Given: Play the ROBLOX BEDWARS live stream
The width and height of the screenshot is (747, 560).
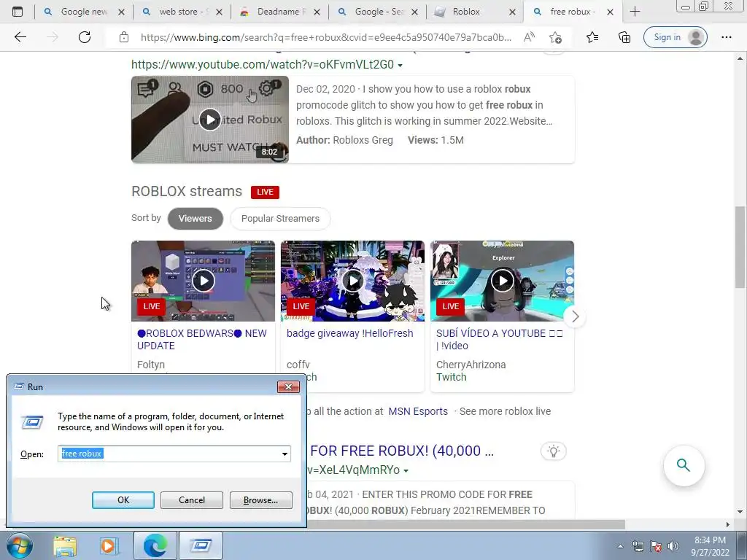Looking at the screenshot, I should [x=204, y=281].
